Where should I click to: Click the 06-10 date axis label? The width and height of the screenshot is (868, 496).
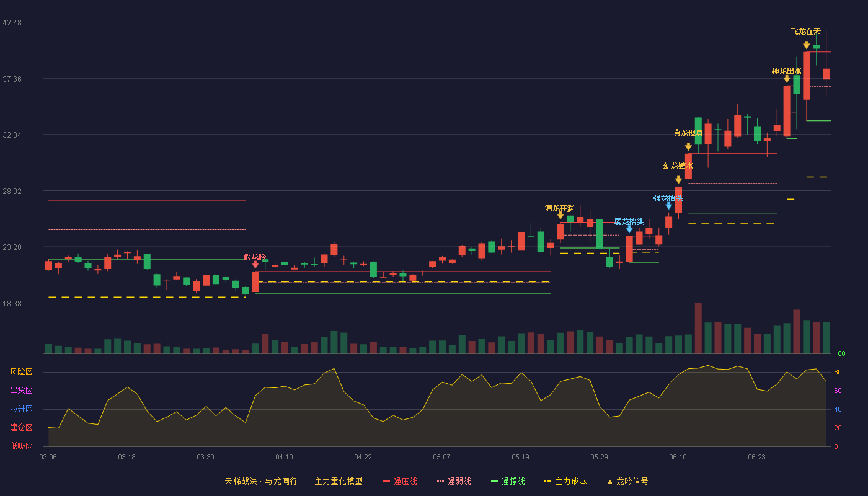click(x=678, y=457)
